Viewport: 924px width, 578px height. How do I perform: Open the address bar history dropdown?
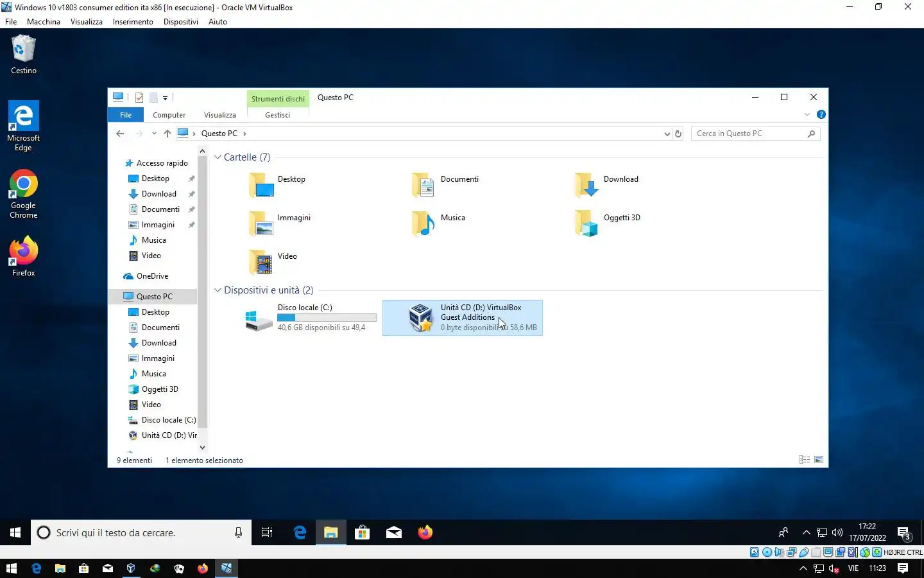pos(667,134)
